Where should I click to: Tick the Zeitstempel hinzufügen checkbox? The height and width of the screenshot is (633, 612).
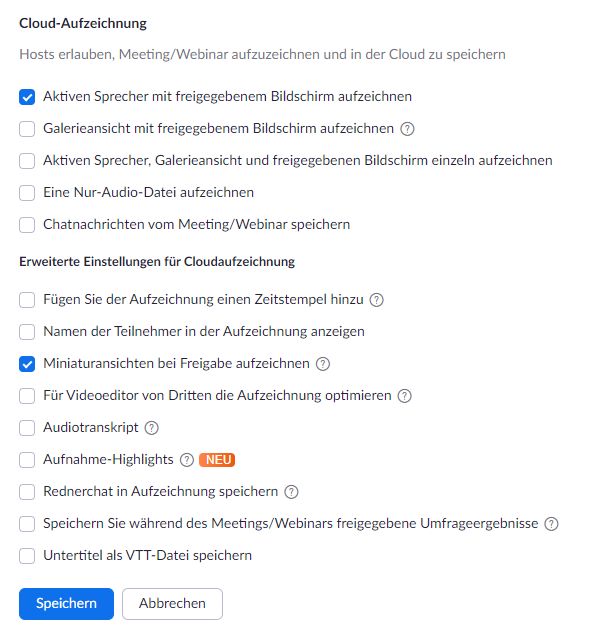pyautogui.click(x=27, y=300)
